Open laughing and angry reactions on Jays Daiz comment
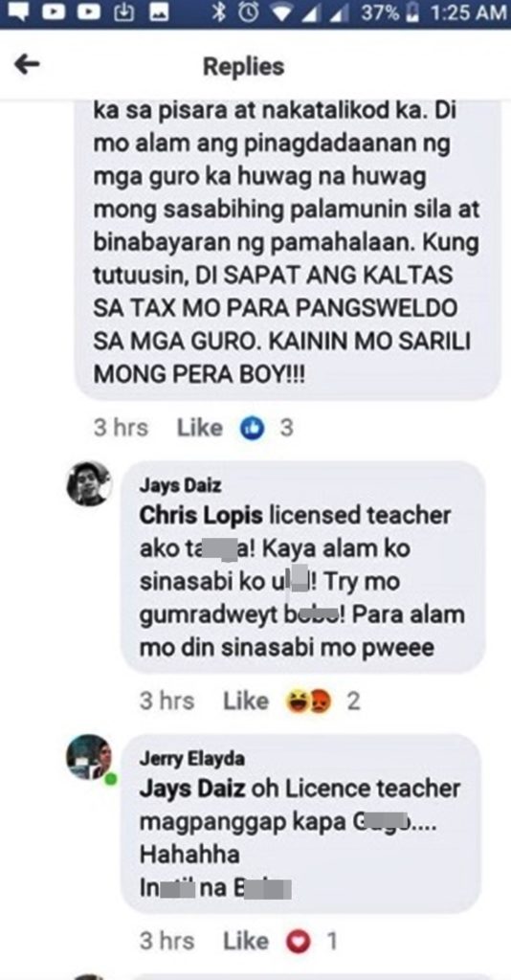This screenshot has height=980, width=511. [x=308, y=702]
